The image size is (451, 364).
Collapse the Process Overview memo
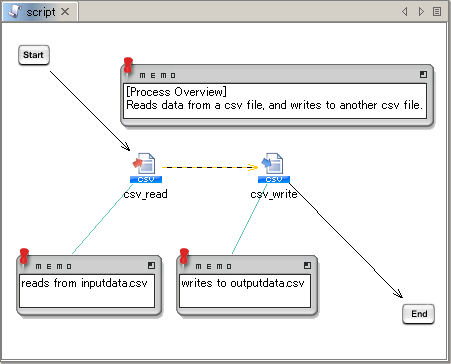(x=423, y=74)
